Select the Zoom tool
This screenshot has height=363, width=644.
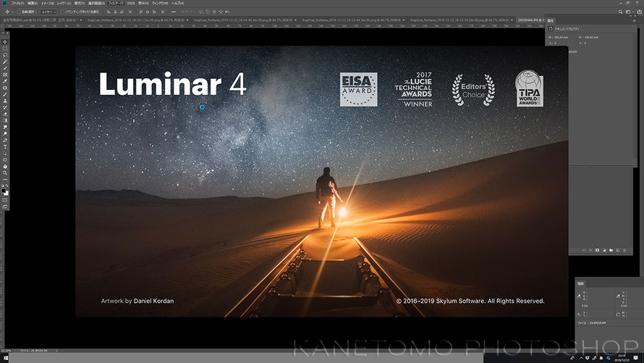(x=5, y=173)
